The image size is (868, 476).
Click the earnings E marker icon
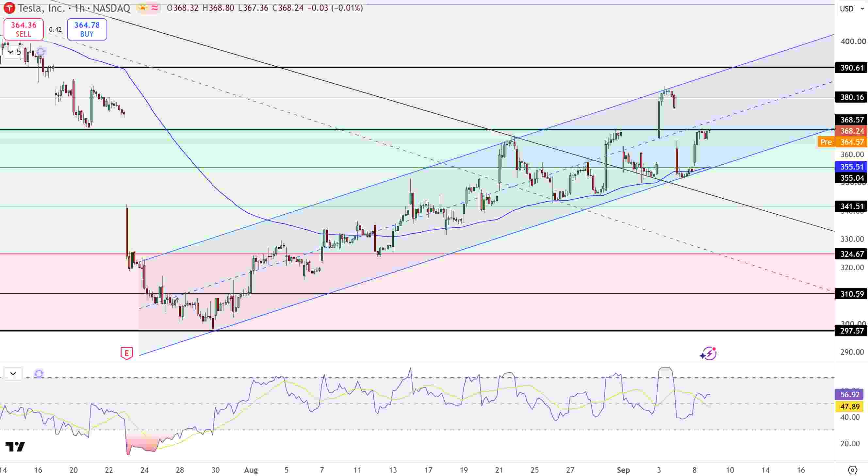127,353
